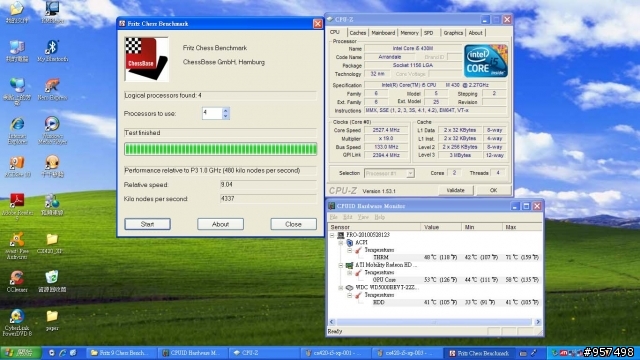Open the Help menu in Hardware Monitor
Image resolution: width=640 pixels, height=360 pixels.
point(380,217)
